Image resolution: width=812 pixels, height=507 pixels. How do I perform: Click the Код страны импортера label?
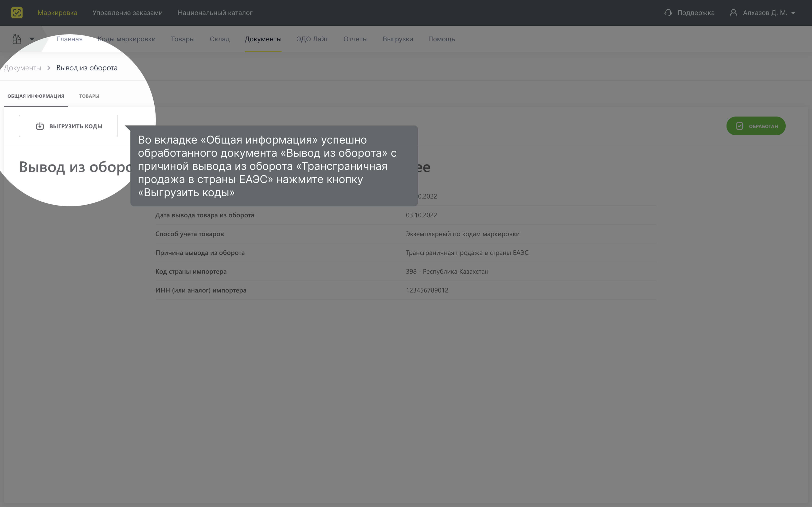(x=191, y=272)
